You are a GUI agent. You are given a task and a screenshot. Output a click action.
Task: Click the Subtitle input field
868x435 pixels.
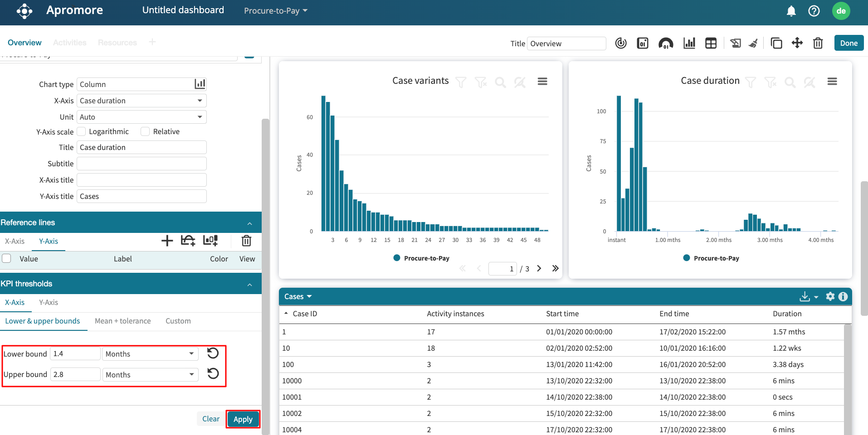[141, 164]
